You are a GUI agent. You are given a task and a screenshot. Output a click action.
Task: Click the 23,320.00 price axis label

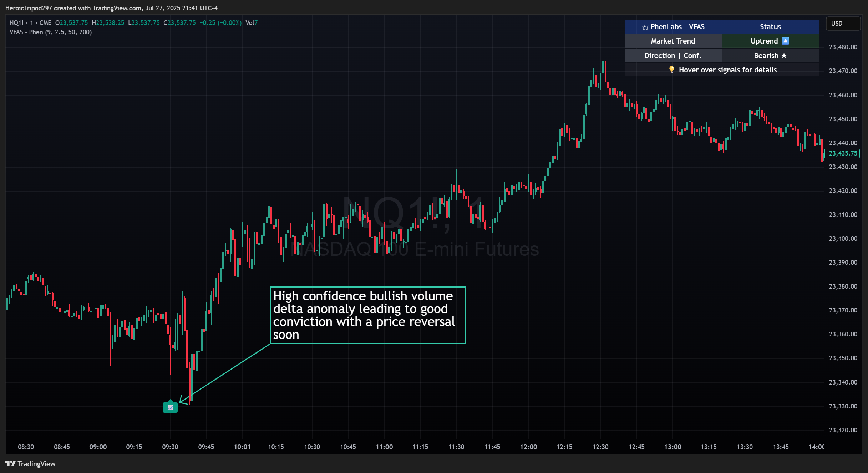(843, 430)
